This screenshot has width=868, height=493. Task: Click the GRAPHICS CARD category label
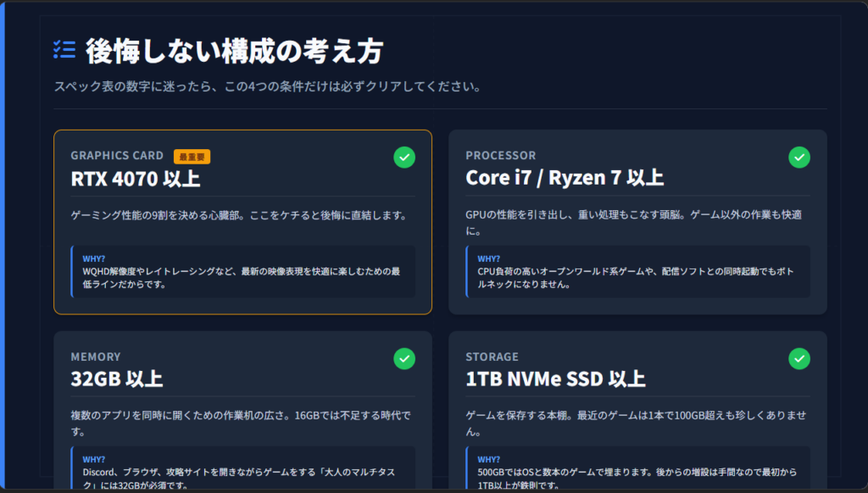point(117,156)
